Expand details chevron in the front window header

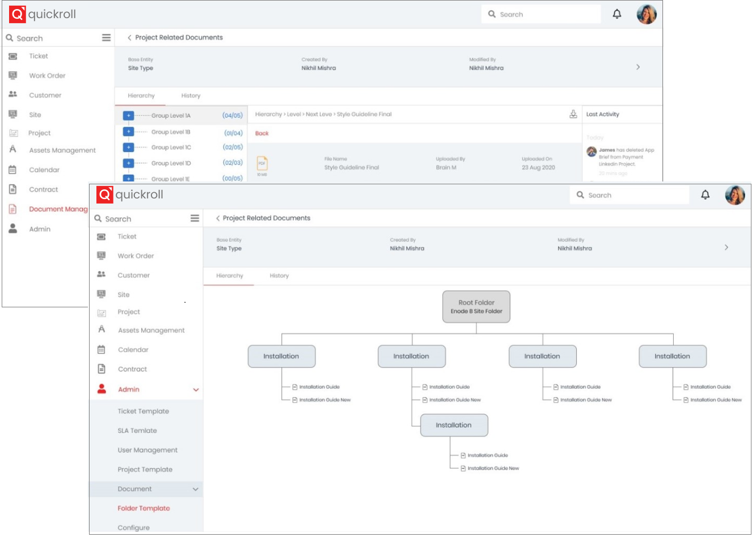pyautogui.click(x=726, y=247)
